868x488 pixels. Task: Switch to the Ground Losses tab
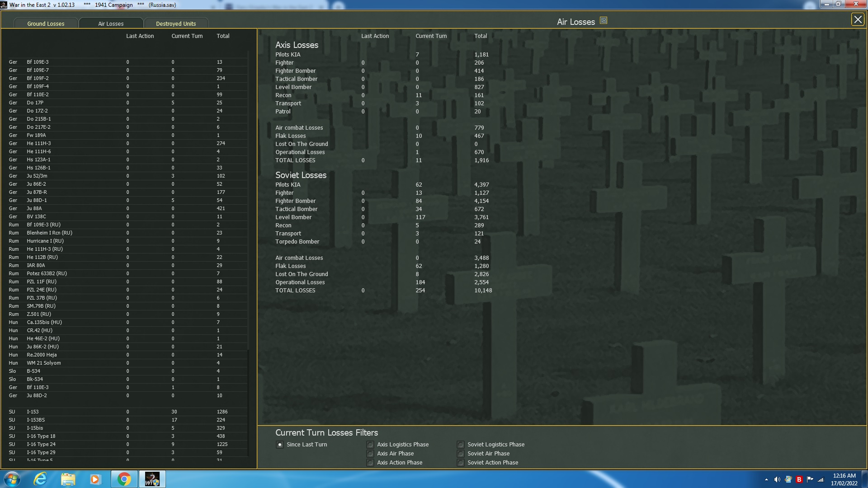click(x=46, y=23)
